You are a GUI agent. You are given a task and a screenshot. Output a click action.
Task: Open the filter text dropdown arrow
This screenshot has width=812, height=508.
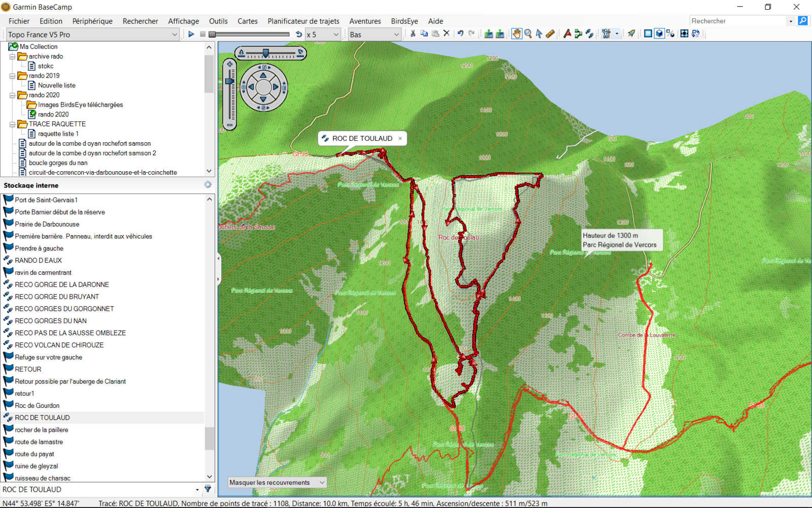click(197, 490)
